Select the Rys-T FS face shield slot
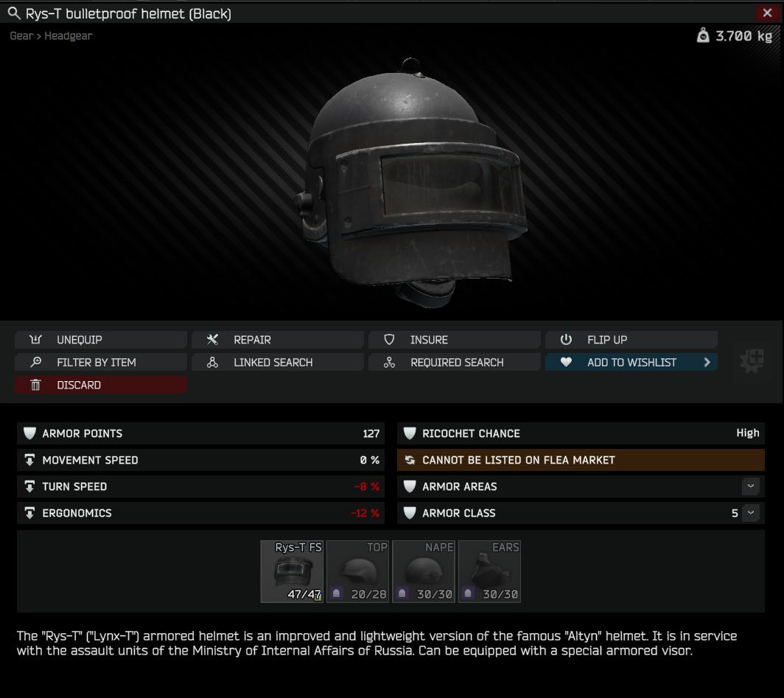 click(292, 571)
